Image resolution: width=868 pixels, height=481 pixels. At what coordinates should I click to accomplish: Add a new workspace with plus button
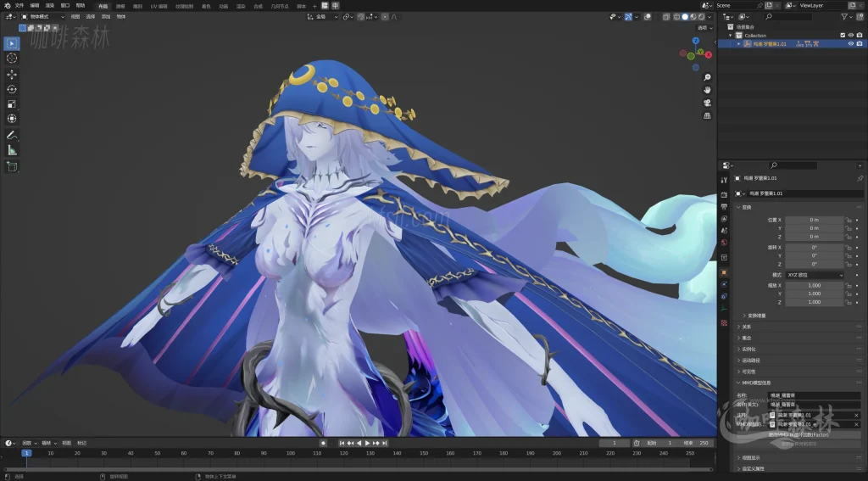pyautogui.click(x=314, y=6)
